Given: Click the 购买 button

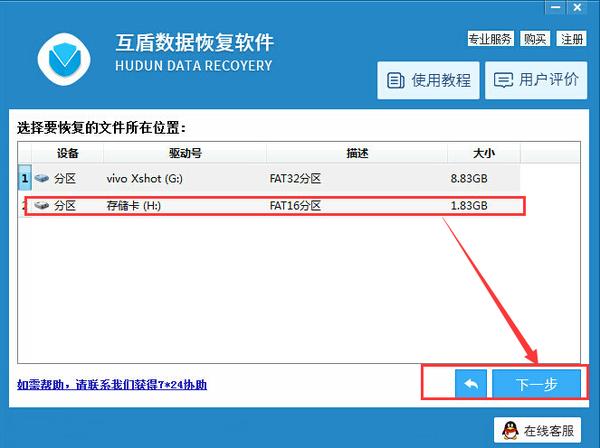Looking at the screenshot, I should click(x=535, y=39).
